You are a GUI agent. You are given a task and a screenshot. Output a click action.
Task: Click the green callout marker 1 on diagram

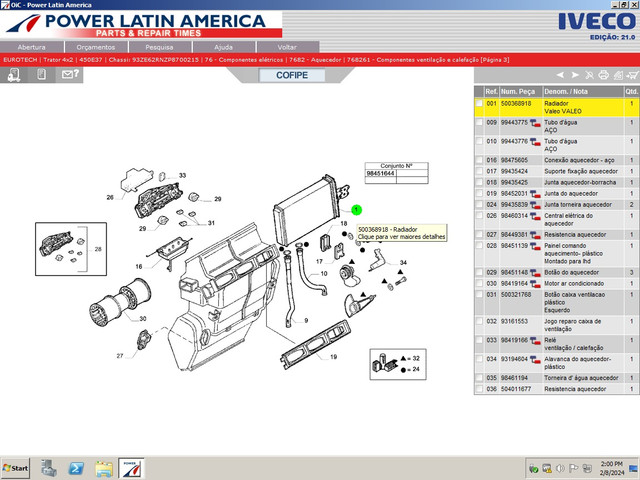pyautogui.click(x=356, y=210)
